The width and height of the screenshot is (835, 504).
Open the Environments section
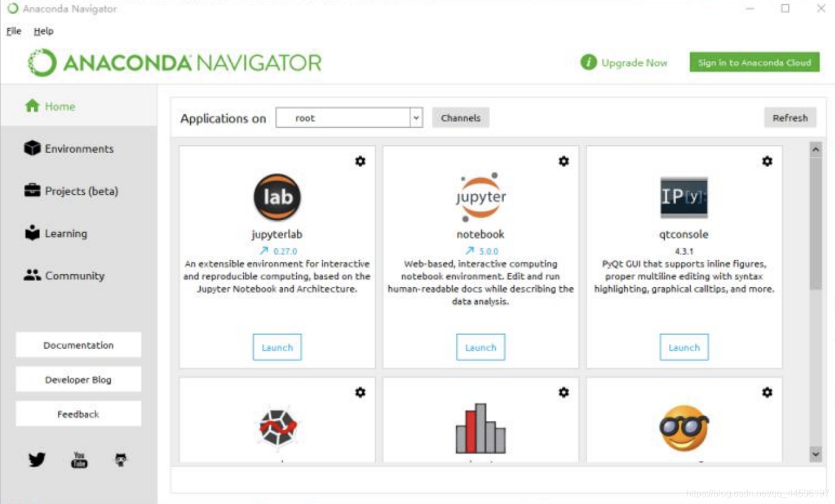(79, 148)
